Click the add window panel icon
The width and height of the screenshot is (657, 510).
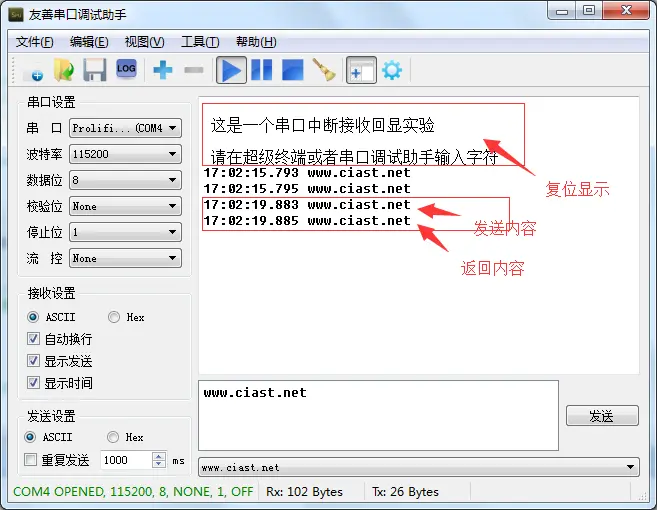pos(361,70)
